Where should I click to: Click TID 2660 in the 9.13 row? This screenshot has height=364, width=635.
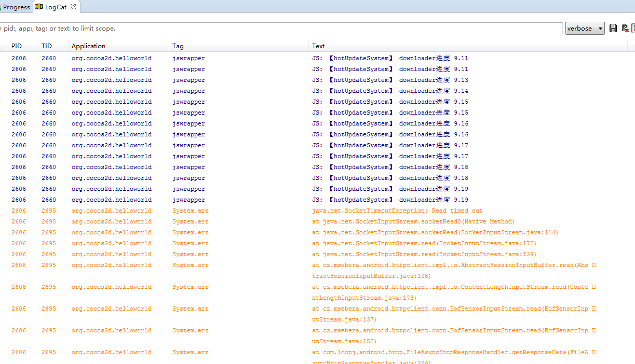click(x=49, y=80)
